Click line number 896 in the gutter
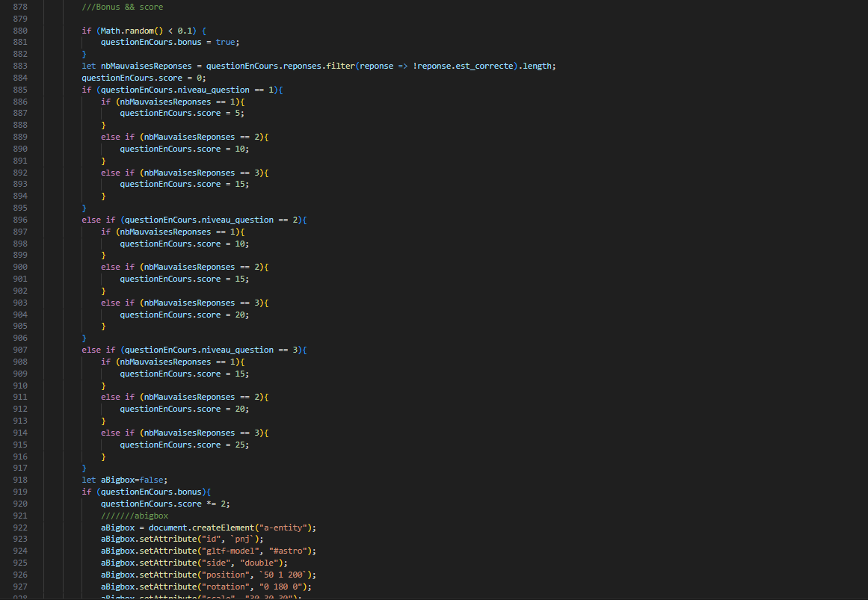 point(19,220)
